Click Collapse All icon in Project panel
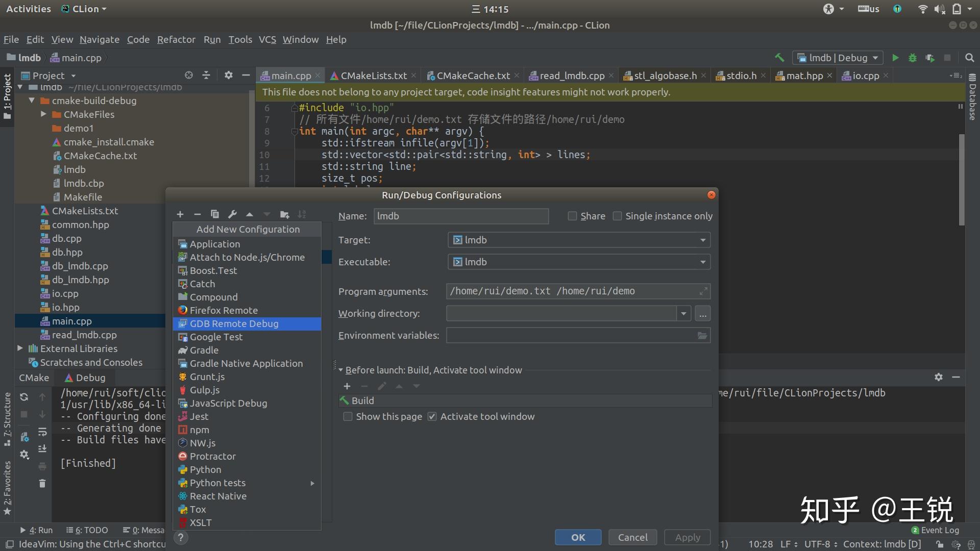Screen dimensions: 980x551 (206, 76)
